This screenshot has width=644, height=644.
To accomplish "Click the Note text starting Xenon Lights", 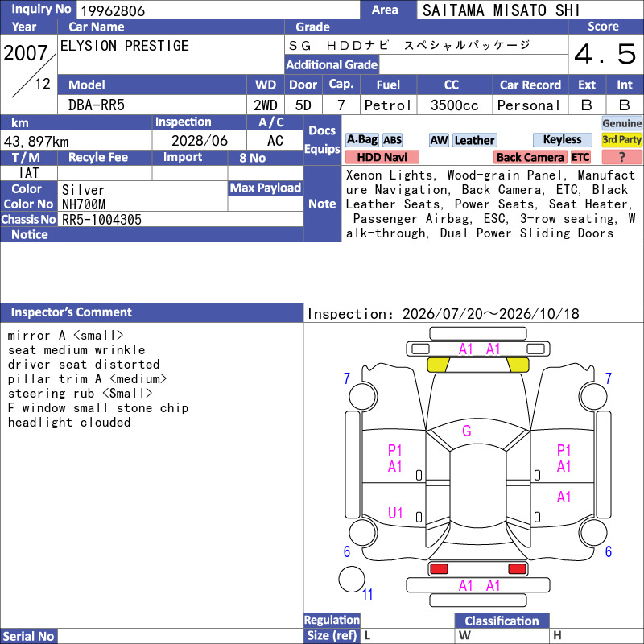I will (490, 204).
